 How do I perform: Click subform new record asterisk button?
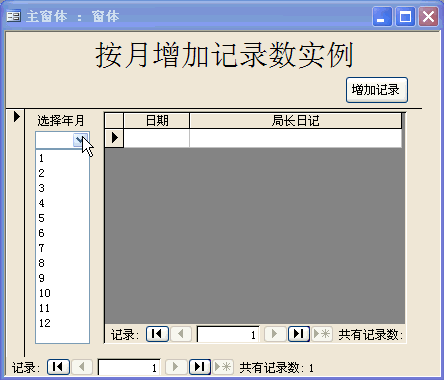click(x=322, y=334)
